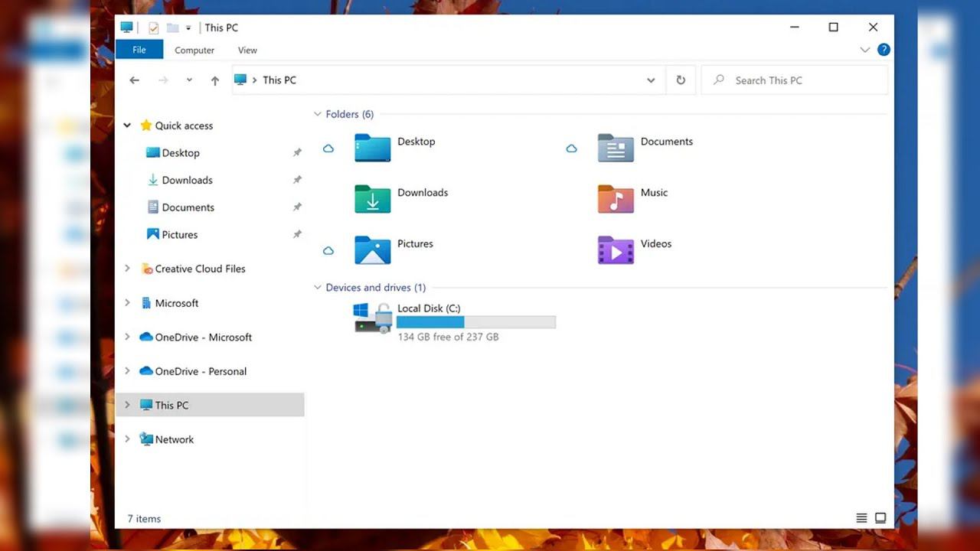Screen dimensions: 980x551
Task: Click the Properties checkmark icon in title bar
Action: (x=153, y=28)
